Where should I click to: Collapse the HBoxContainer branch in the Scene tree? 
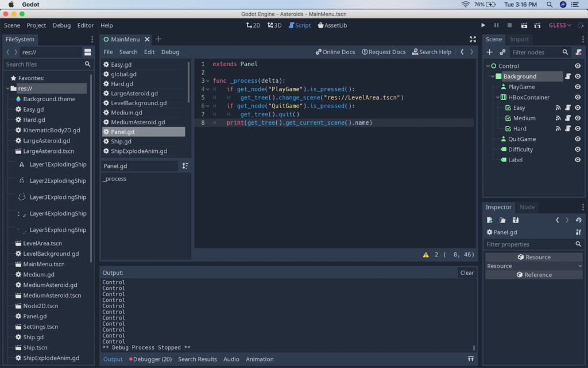tap(498, 97)
